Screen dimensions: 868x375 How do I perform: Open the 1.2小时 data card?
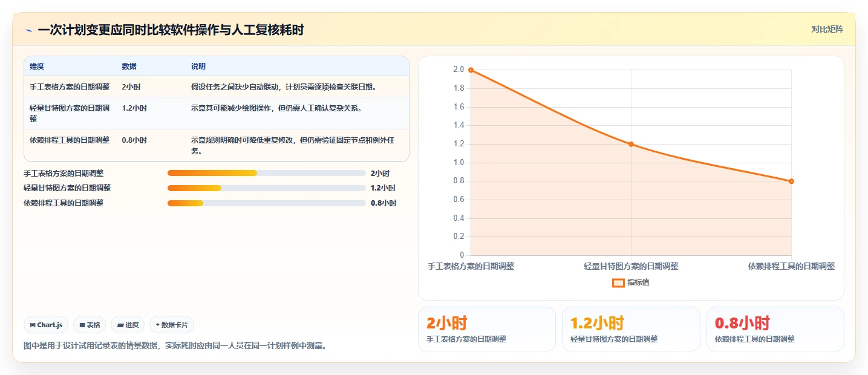tap(631, 329)
